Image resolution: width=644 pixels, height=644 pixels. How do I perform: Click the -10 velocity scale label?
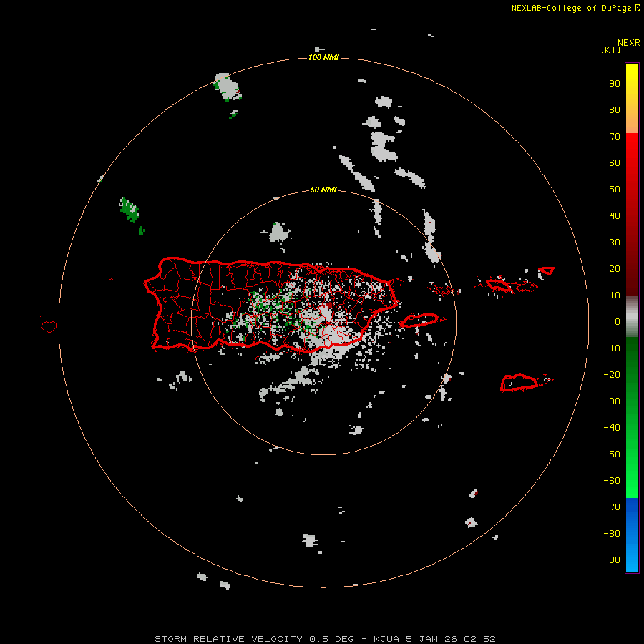click(612, 348)
